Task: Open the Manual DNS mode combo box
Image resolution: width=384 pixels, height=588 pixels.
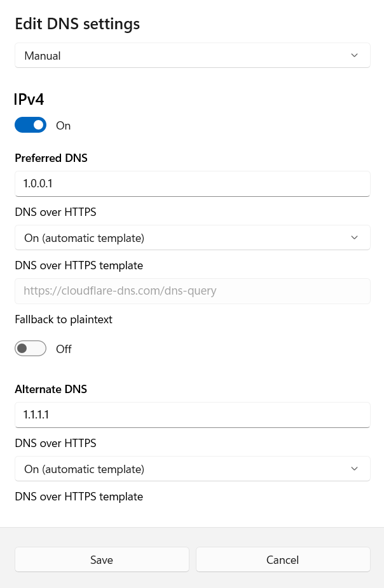Action: 192,56
